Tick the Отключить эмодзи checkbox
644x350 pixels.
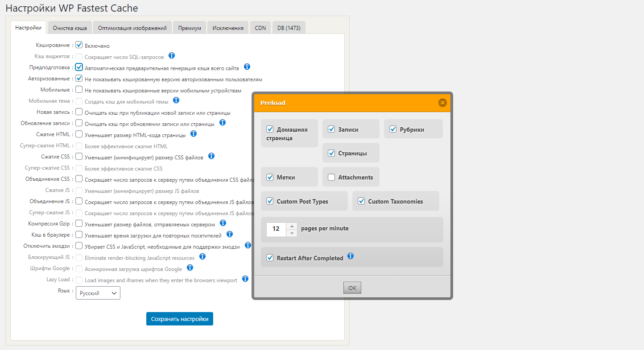[79, 246]
